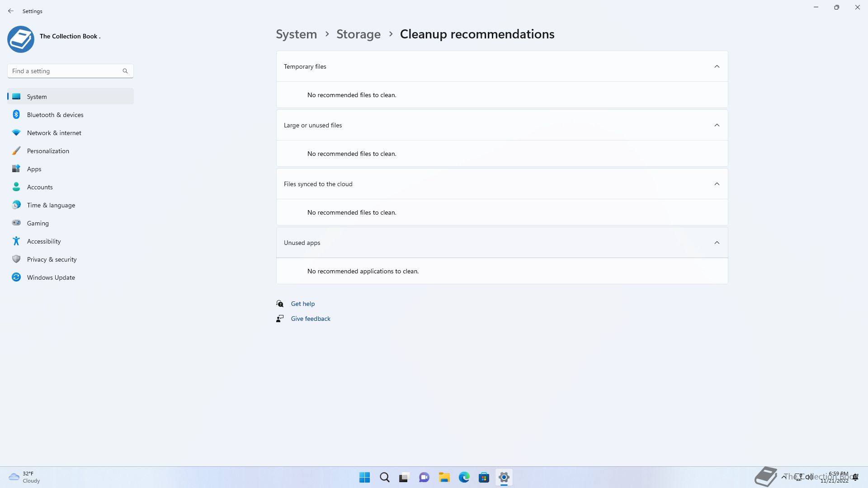This screenshot has width=868, height=488.
Task: Click the gamepad icon next to Gaming
Action: (16, 223)
